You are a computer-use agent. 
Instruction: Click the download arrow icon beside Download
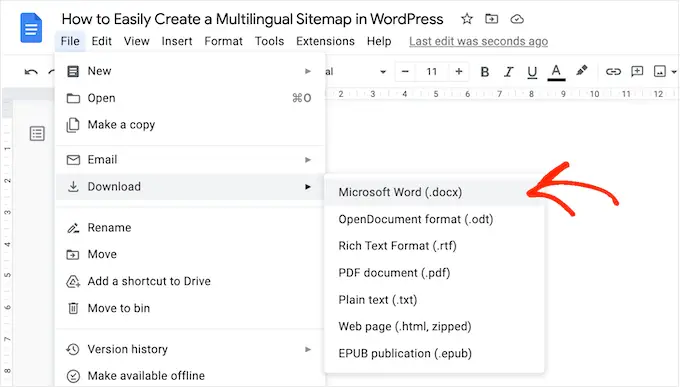[x=73, y=187]
